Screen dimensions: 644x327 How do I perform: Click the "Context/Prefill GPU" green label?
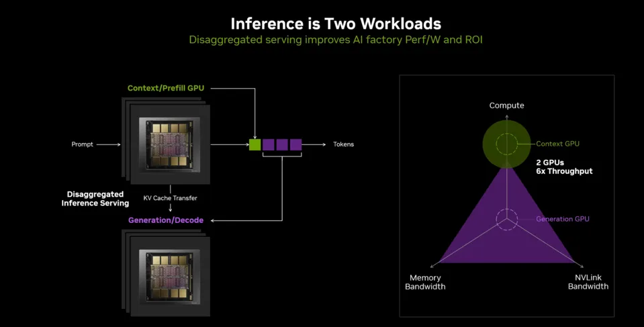pyautogui.click(x=165, y=88)
